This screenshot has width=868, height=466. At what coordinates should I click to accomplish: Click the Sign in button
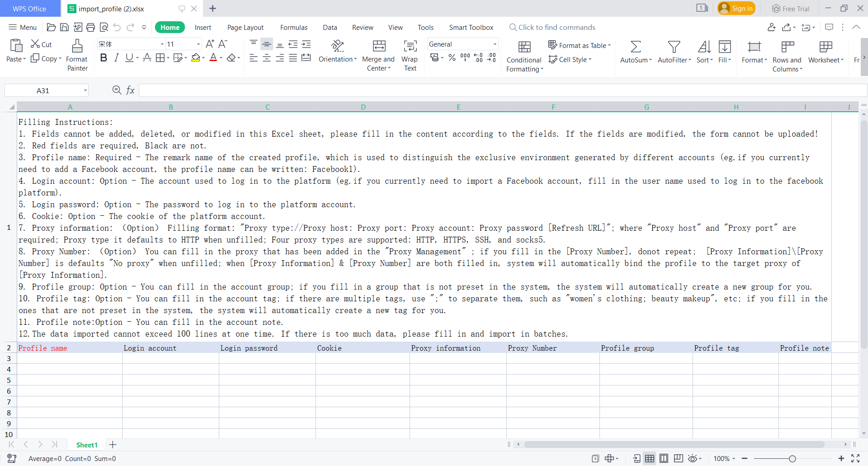(x=736, y=9)
